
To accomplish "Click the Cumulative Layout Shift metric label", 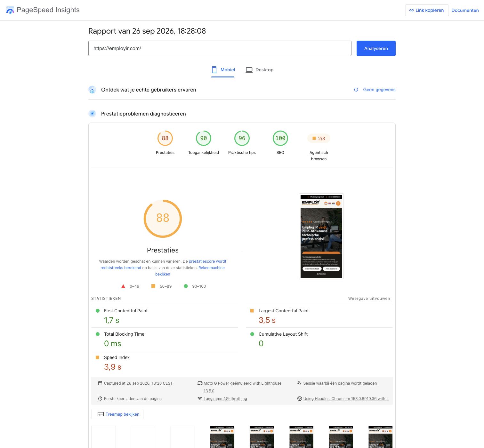I will [x=283, y=334].
